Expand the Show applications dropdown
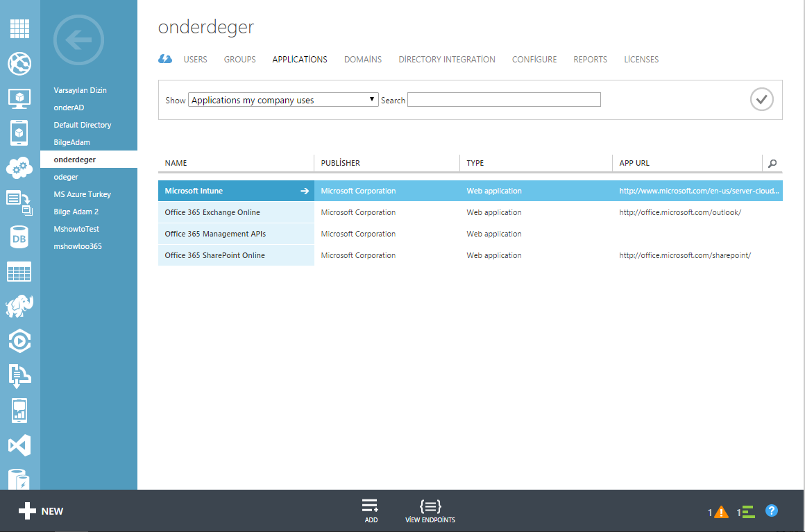The image size is (805, 532). (x=283, y=100)
